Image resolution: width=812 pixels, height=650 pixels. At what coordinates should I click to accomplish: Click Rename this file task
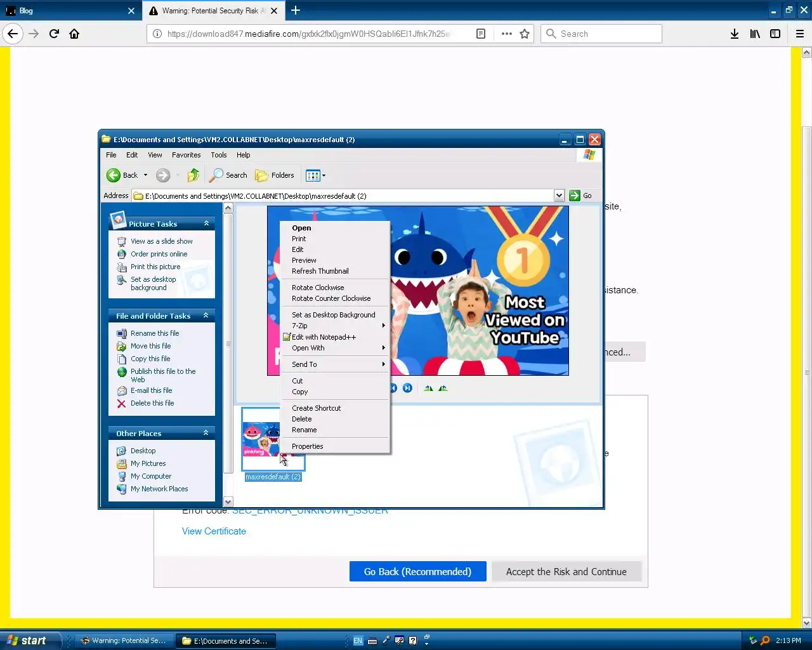click(155, 333)
